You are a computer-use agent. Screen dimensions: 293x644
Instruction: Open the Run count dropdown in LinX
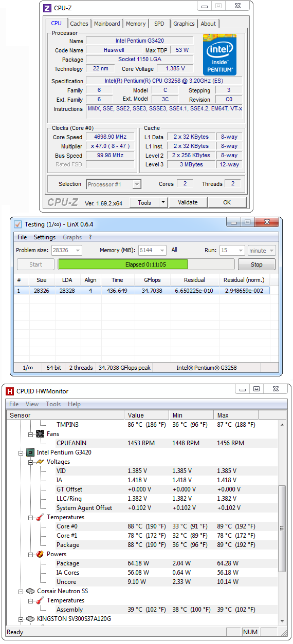click(x=240, y=251)
